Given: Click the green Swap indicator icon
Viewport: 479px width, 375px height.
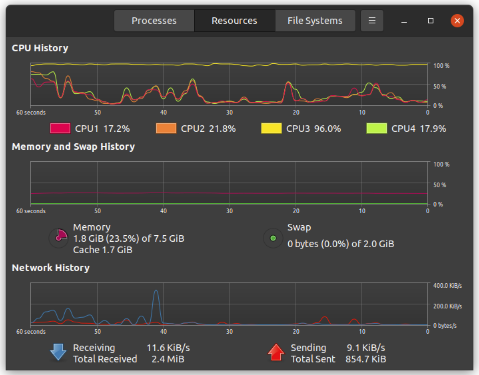Looking at the screenshot, I should [x=273, y=238].
